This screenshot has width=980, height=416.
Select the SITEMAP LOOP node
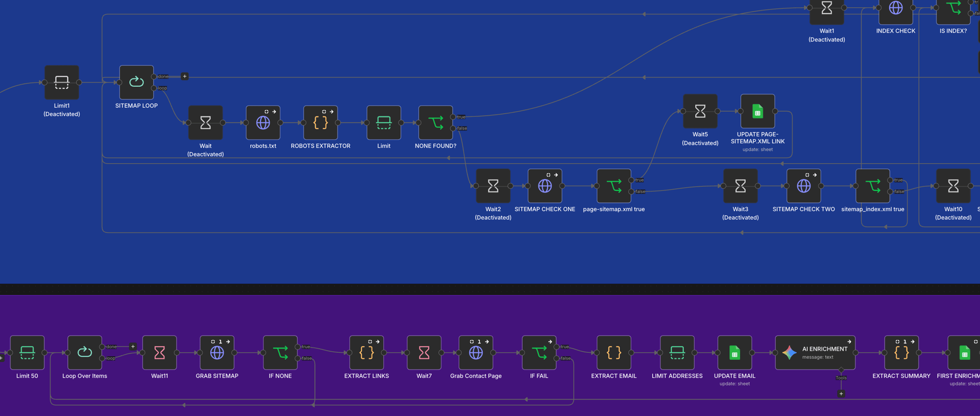(x=136, y=82)
